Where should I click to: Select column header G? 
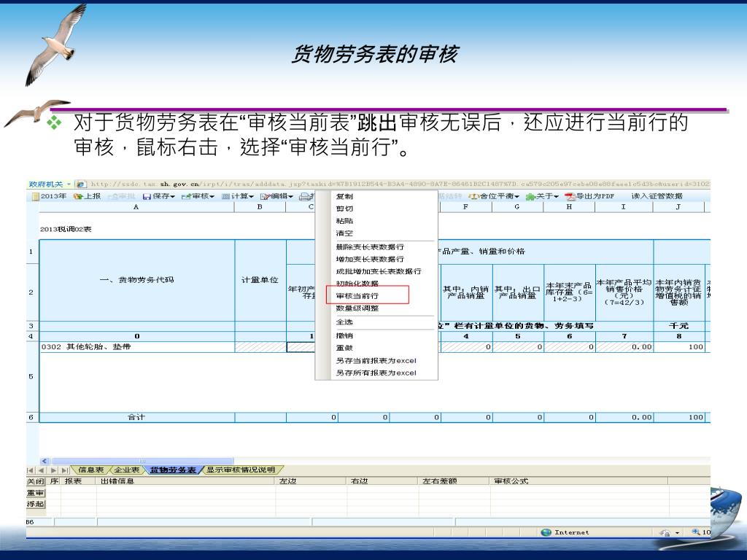[517, 206]
